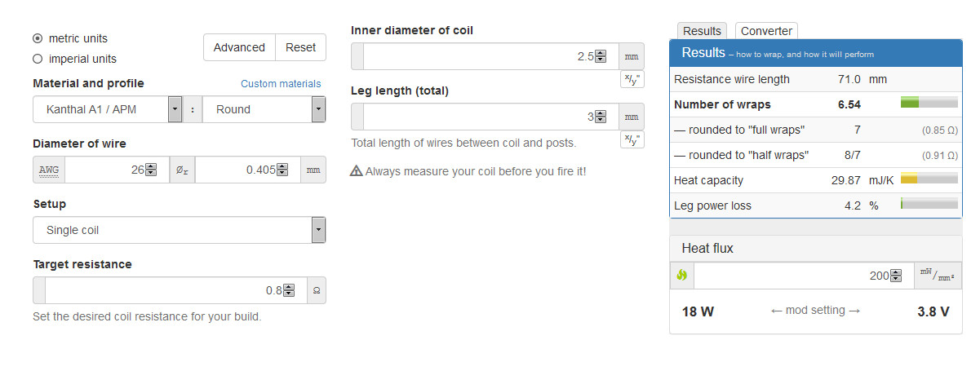This screenshot has height=371, width=980.
Task: Click the Advanced button
Action: (x=239, y=47)
